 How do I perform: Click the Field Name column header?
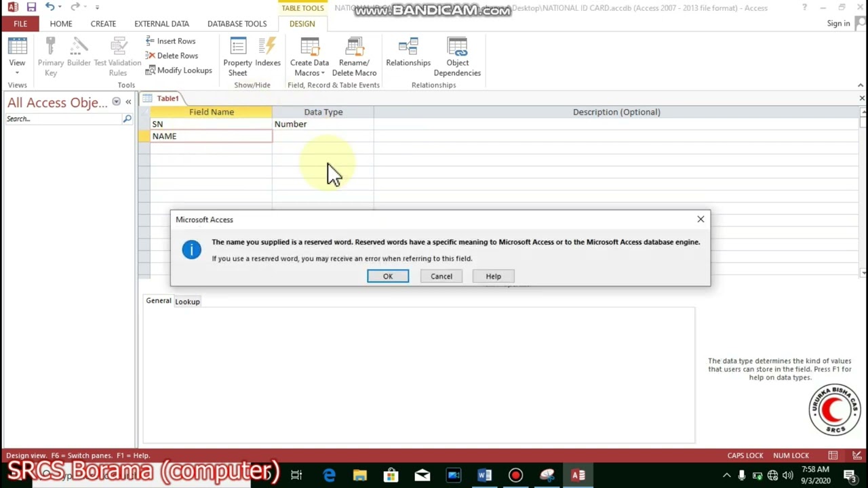click(x=211, y=112)
